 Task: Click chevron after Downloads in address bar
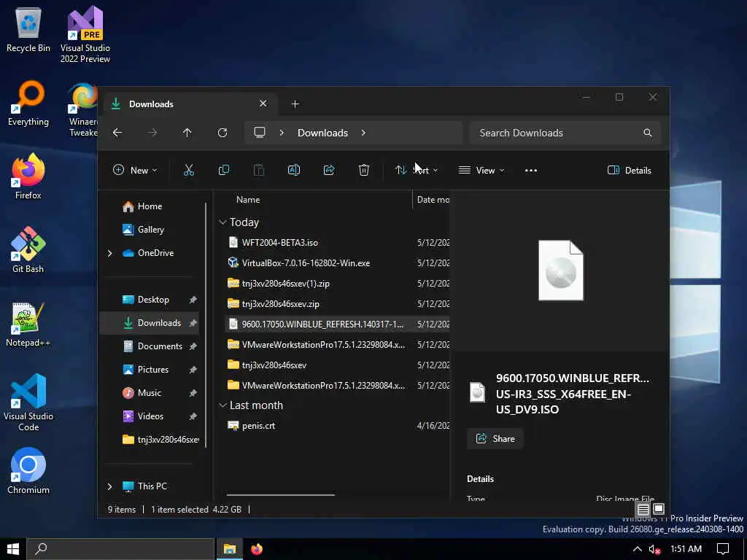(363, 133)
